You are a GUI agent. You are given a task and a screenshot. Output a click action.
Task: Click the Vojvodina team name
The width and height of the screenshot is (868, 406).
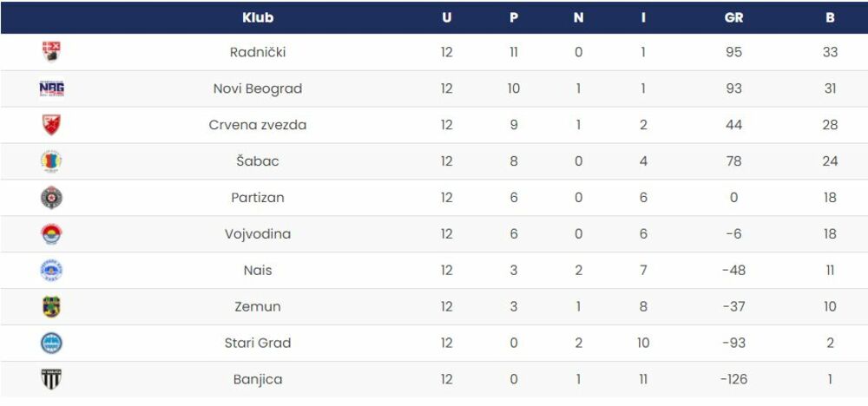click(258, 234)
